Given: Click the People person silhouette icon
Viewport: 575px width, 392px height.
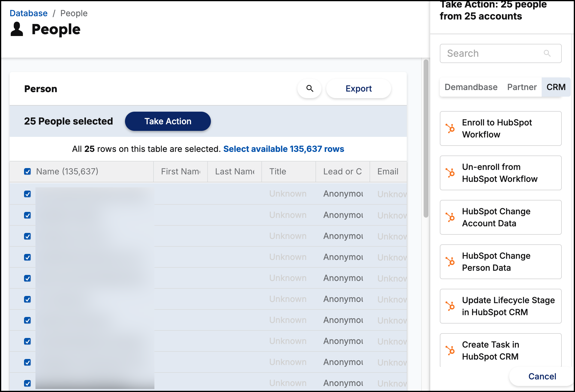Looking at the screenshot, I should [17, 29].
